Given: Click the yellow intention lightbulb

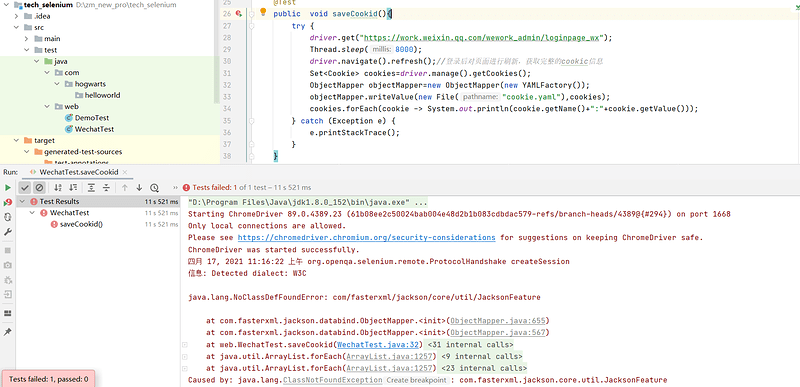Looking at the screenshot, I should [263, 12].
